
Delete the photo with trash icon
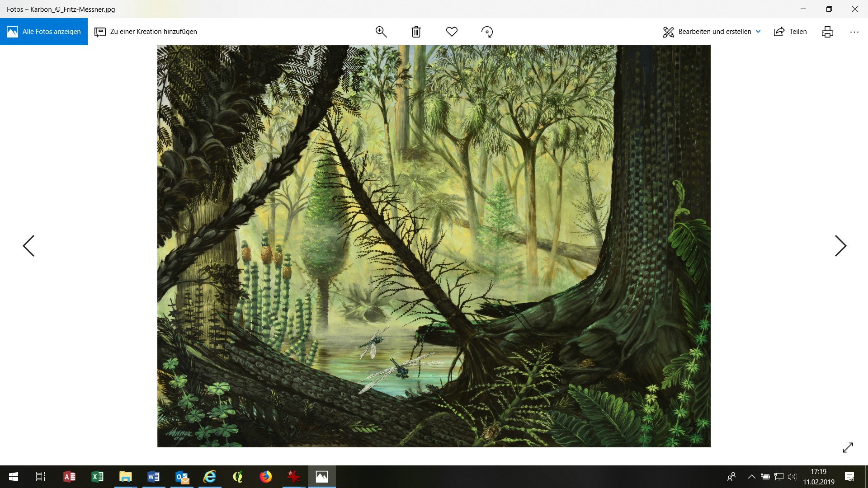click(416, 32)
